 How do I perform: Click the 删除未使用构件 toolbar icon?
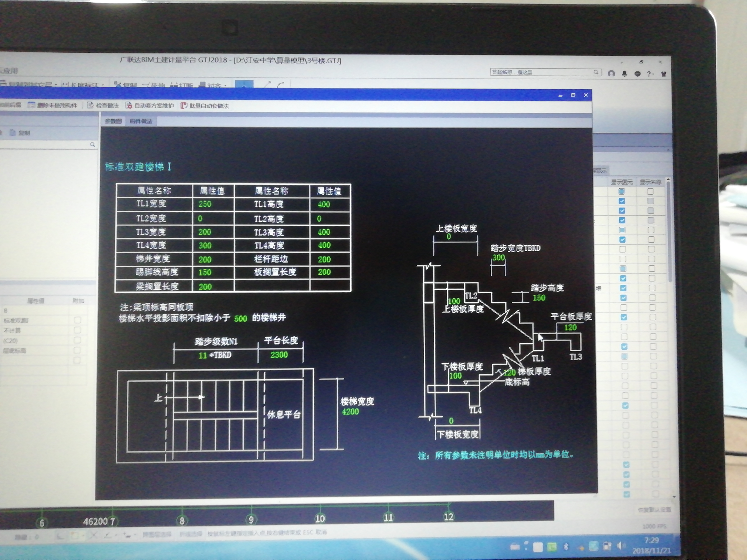pos(32,105)
